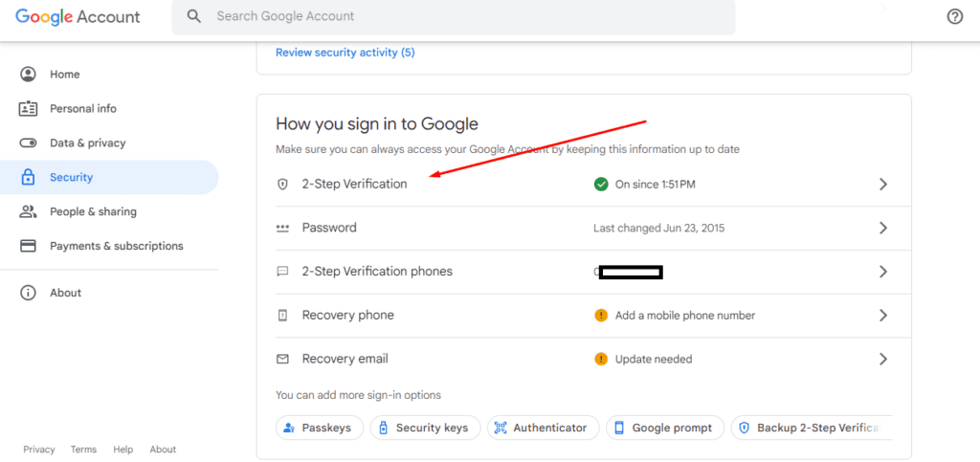
Task: Click the Recovery phone device icon
Action: click(x=282, y=316)
